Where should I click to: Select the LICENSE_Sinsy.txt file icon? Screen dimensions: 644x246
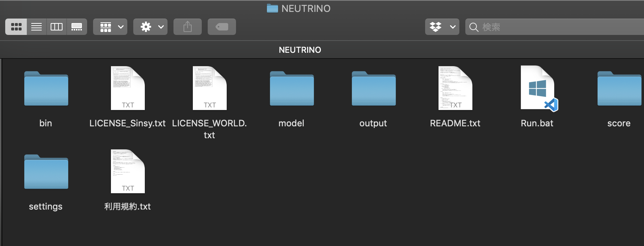tap(128, 88)
